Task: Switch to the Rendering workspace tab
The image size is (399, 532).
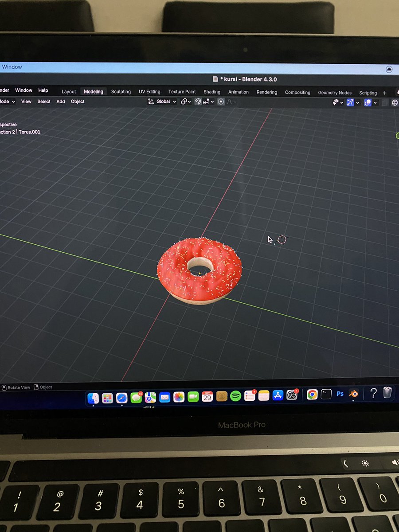Action: (267, 92)
